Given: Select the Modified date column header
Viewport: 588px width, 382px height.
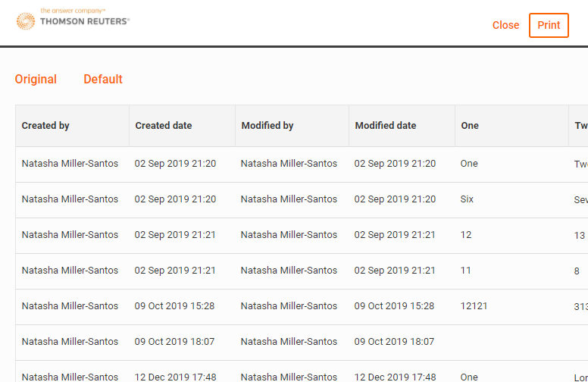Looking at the screenshot, I should [386, 126].
